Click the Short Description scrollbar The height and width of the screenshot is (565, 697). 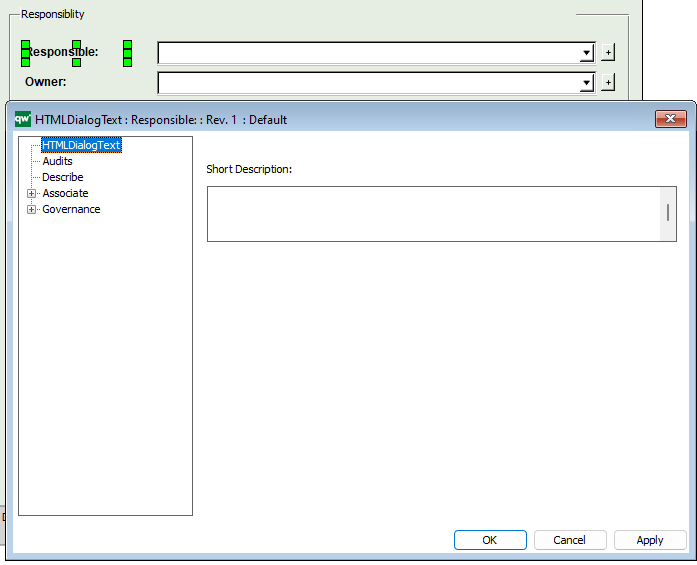coord(668,213)
